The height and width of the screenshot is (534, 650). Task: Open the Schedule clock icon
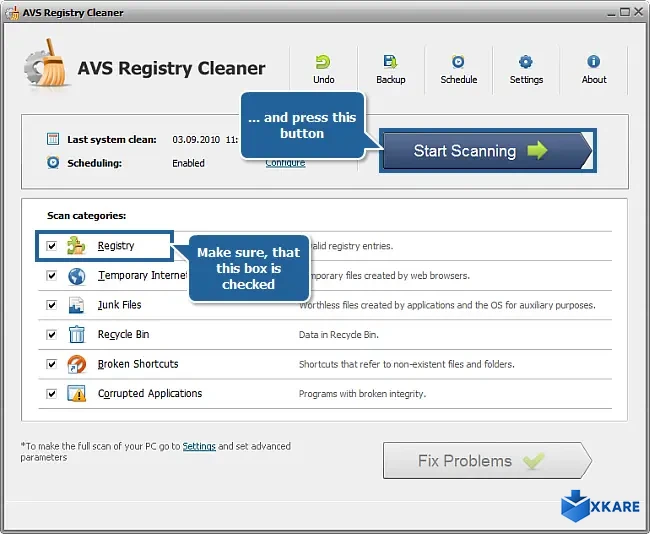point(458,62)
